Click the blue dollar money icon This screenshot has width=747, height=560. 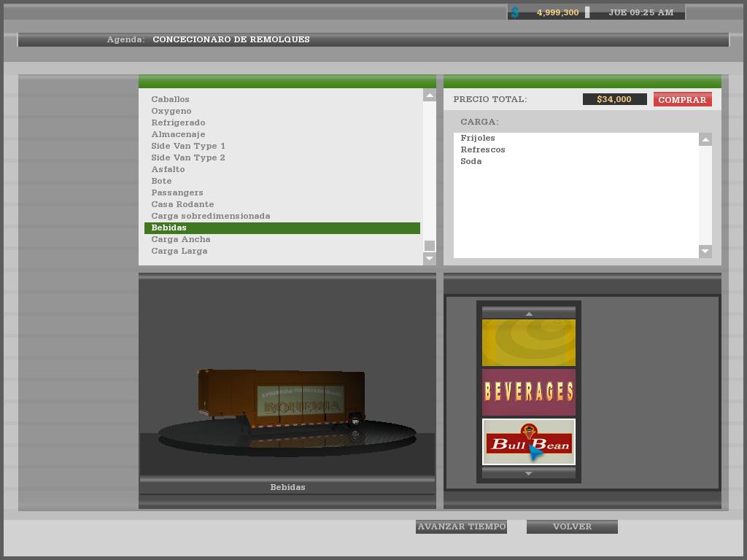point(515,12)
